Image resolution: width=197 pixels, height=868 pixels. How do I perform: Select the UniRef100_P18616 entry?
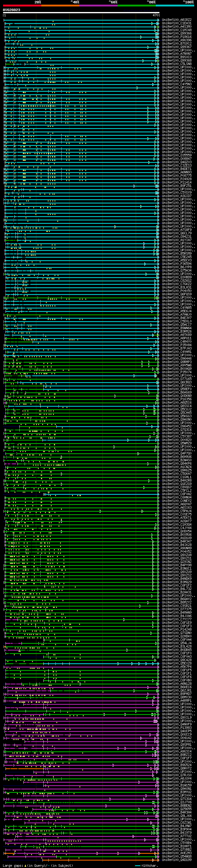coord(177,37)
